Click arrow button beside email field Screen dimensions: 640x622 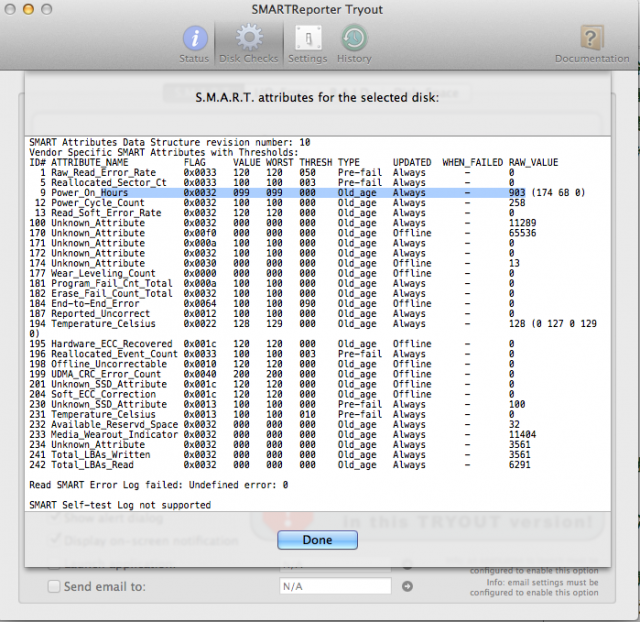(x=407, y=586)
